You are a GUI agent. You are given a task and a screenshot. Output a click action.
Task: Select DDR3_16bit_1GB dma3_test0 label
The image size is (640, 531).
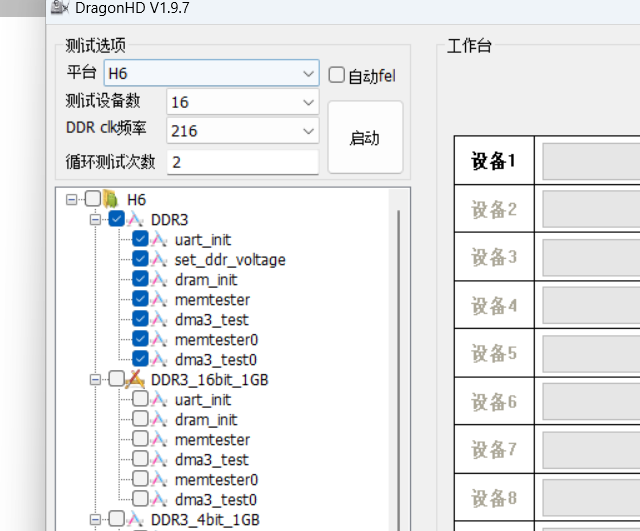(216, 500)
